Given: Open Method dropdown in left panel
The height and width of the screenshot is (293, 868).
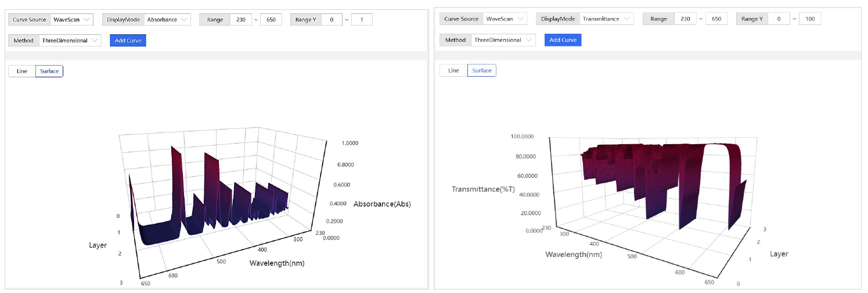Looking at the screenshot, I should tap(70, 41).
